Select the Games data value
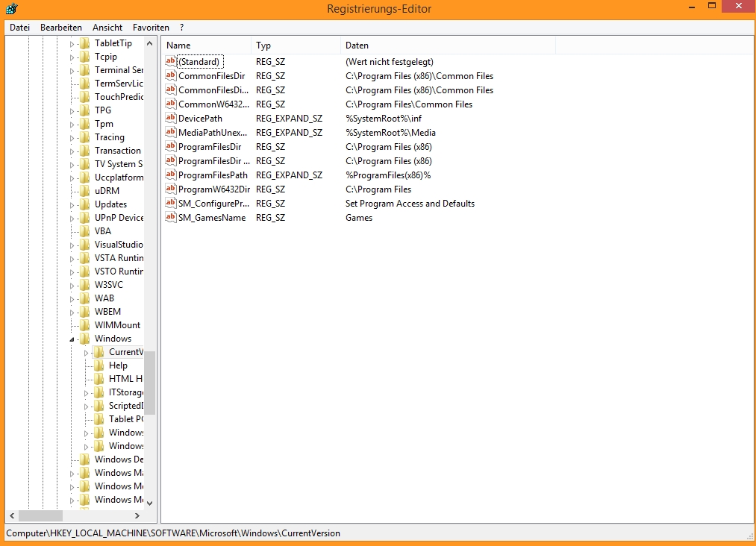Image resolution: width=756 pixels, height=546 pixels. tap(359, 218)
